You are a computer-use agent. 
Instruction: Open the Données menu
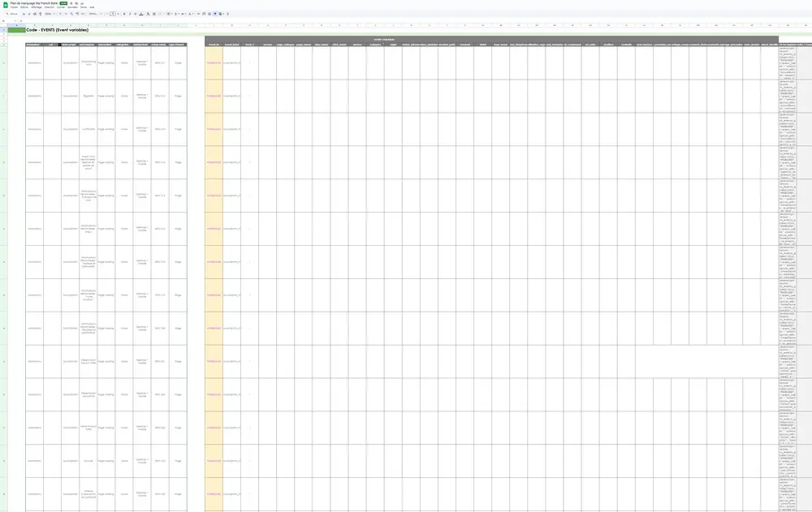[x=72, y=7]
